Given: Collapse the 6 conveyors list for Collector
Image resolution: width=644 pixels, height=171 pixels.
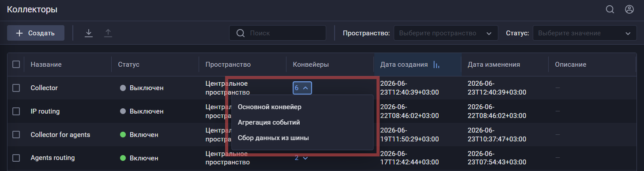Looking at the screenshot, I should pyautogui.click(x=303, y=88).
